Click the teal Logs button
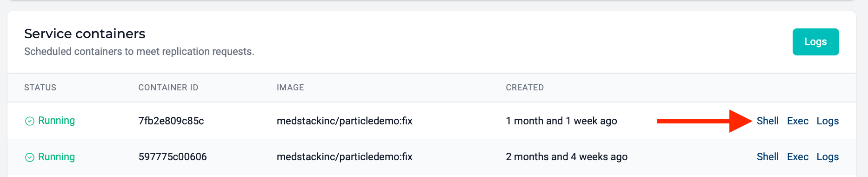Screen dimensions: 868x177 pyautogui.click(x=815, y=42)
